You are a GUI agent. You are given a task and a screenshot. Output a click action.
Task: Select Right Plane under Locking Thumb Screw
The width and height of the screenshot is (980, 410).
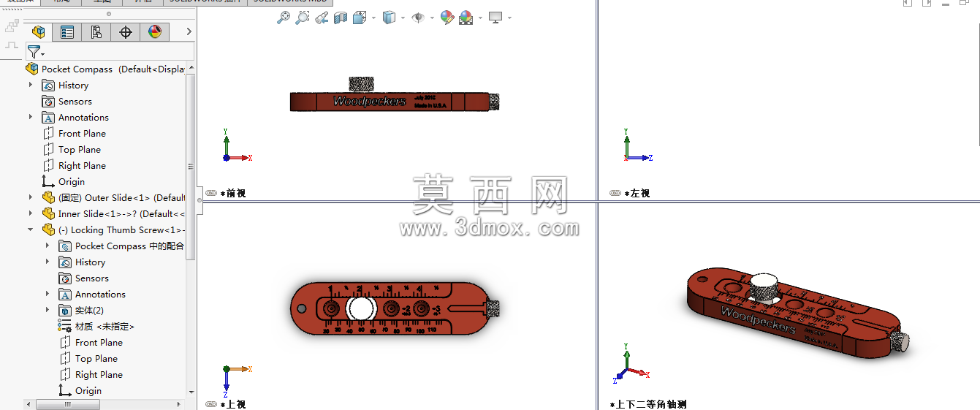(91, 375)
